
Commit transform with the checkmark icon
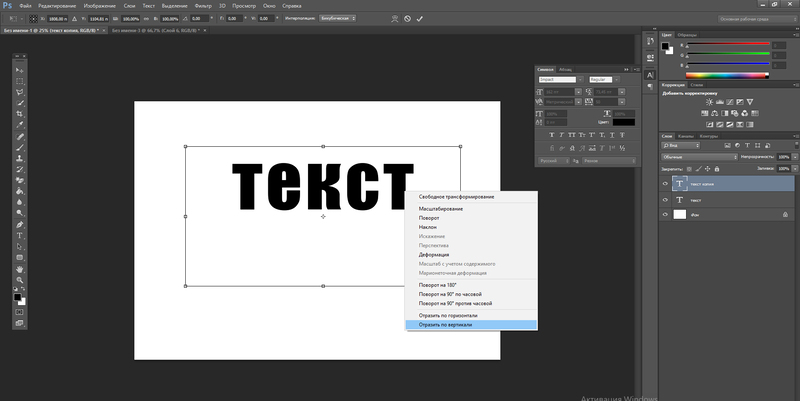(419, 18)
